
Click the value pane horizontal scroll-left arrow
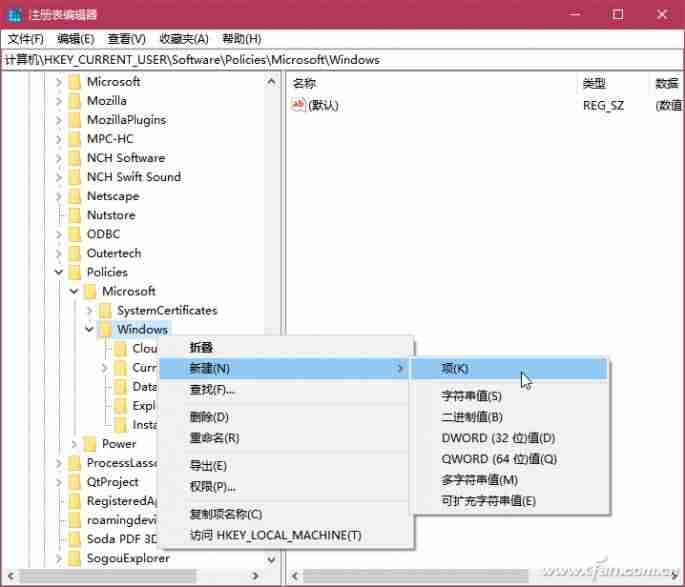pyautogui.click(x=295, y=576)
